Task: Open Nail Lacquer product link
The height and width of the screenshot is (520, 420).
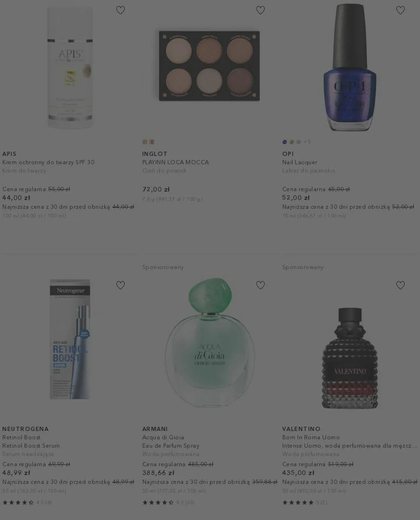Action: click(300, 162)
